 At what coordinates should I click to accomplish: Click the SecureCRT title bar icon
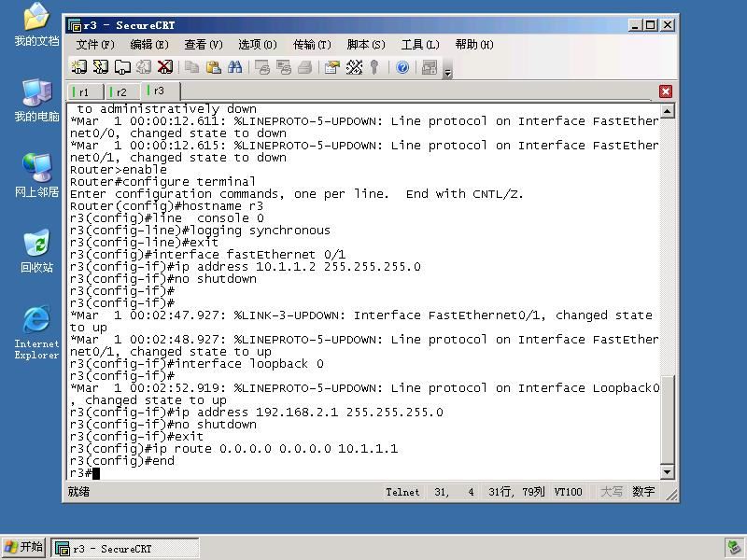(75, 25)
